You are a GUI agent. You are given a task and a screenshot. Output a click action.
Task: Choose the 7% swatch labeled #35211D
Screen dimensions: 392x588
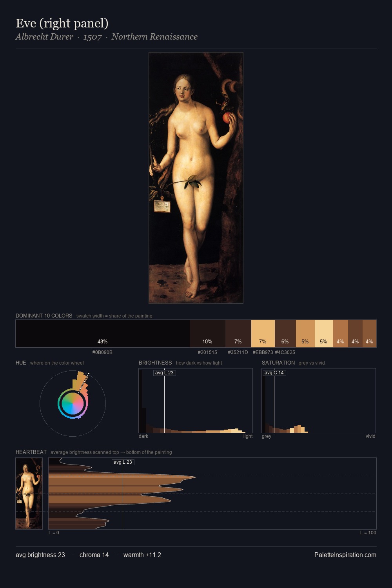click(x=238, y=334)
